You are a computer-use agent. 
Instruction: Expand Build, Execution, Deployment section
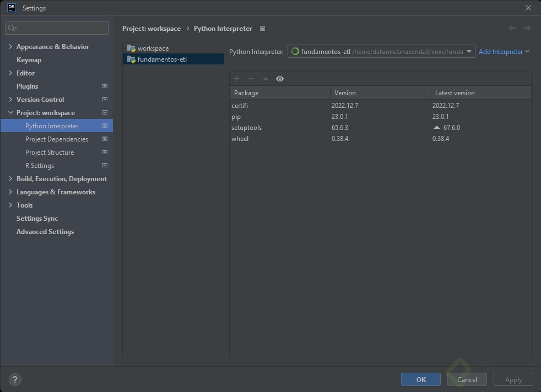coord(10,178)
